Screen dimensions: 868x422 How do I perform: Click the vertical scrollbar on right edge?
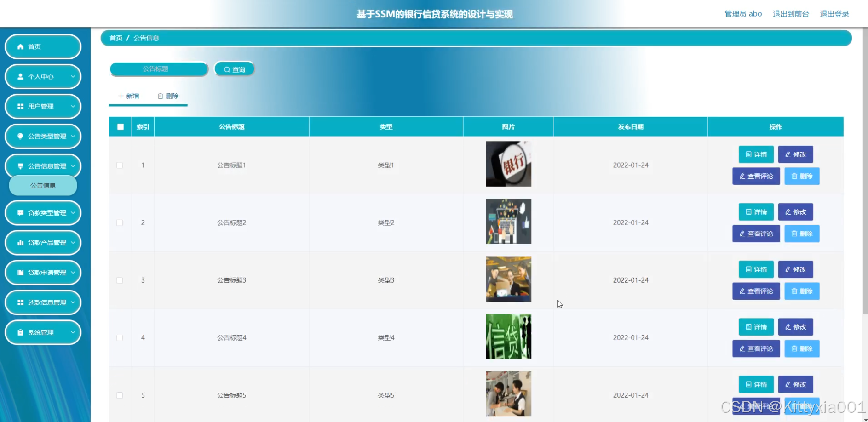click(865, 184)
